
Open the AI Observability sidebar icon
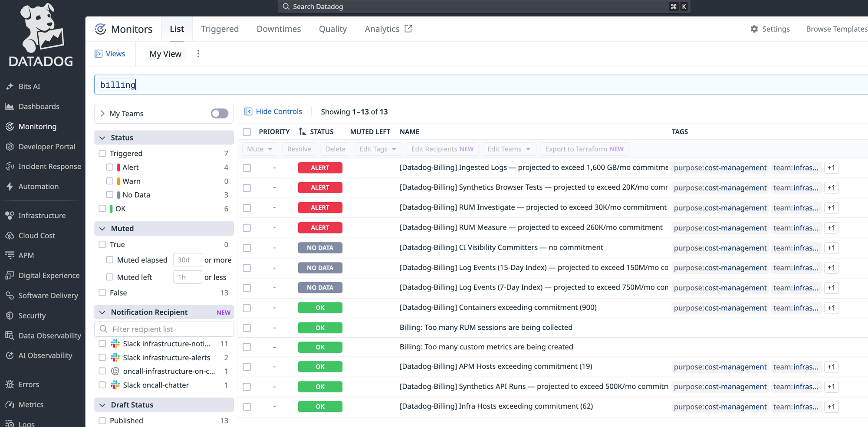(10, 355)
